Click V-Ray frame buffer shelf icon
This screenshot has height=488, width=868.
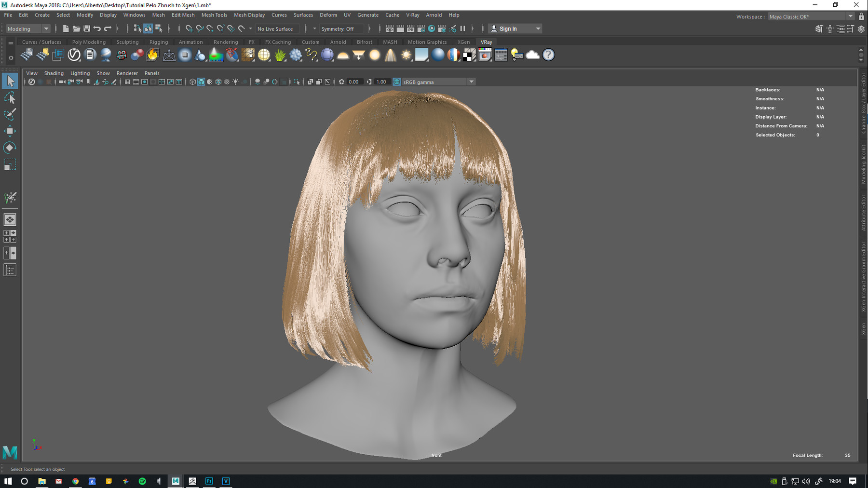[x=485, y=55]
